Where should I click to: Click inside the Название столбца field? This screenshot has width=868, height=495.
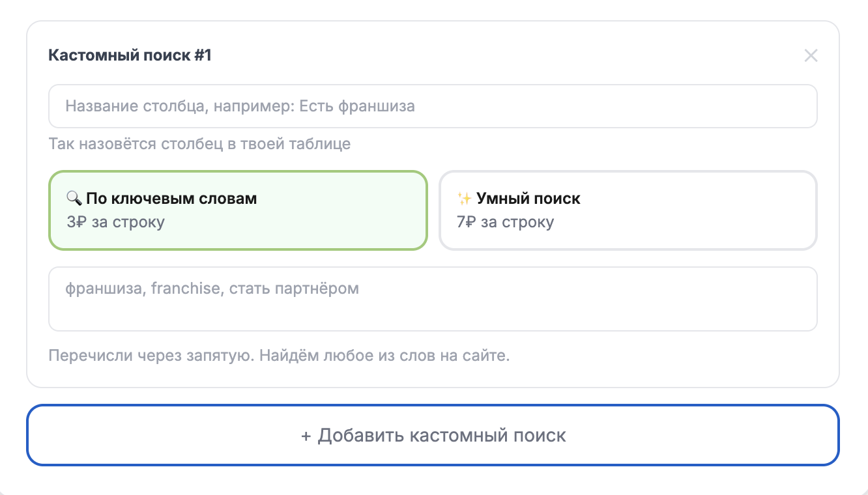point(433,106)
